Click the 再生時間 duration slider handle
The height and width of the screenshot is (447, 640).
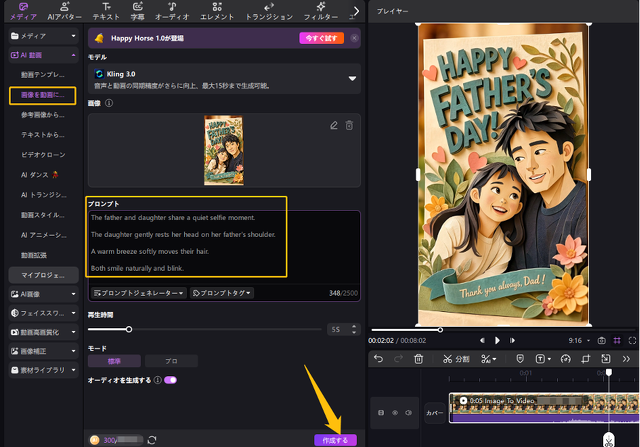129,329
